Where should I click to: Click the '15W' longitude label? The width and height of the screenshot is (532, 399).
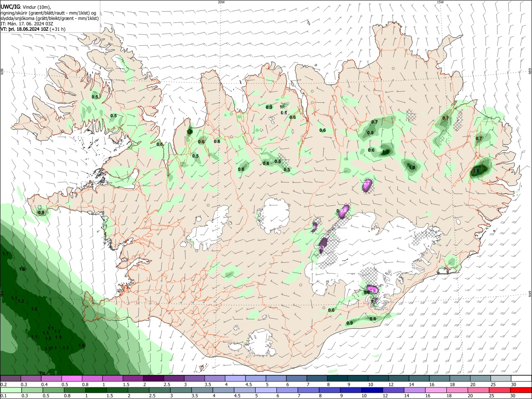(440, 2)
